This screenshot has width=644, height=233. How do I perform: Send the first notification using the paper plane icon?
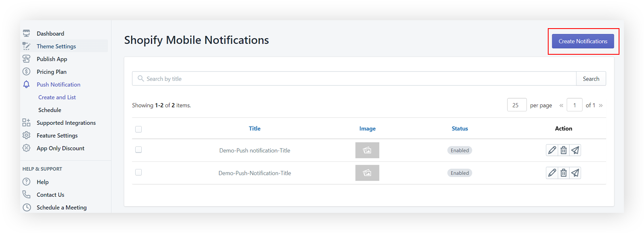coord(575,150)
